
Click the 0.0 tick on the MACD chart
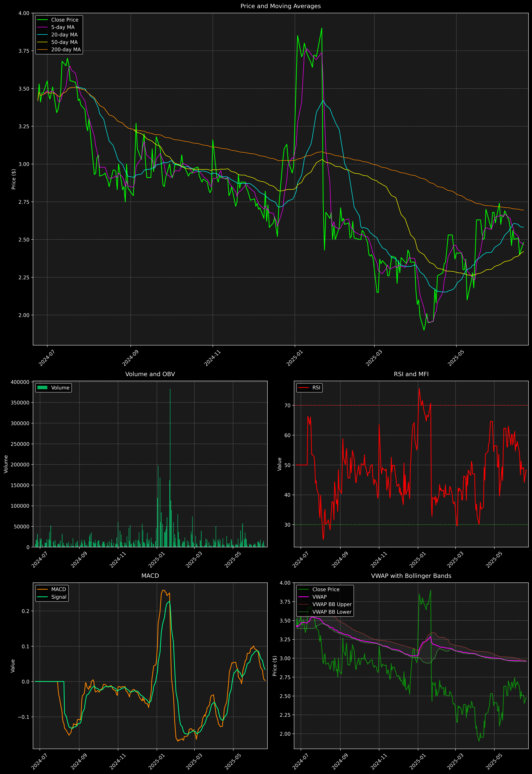26,682
